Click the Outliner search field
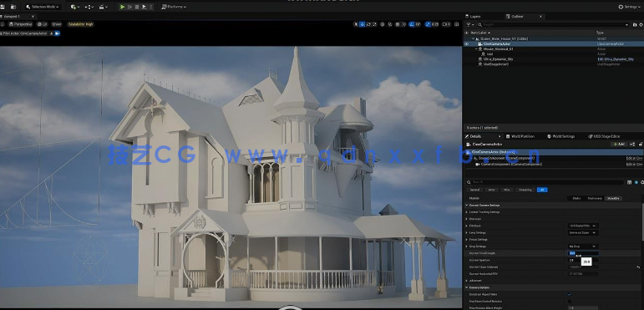The height and width of the screenshot is (310, 644). tap(553, 24)
